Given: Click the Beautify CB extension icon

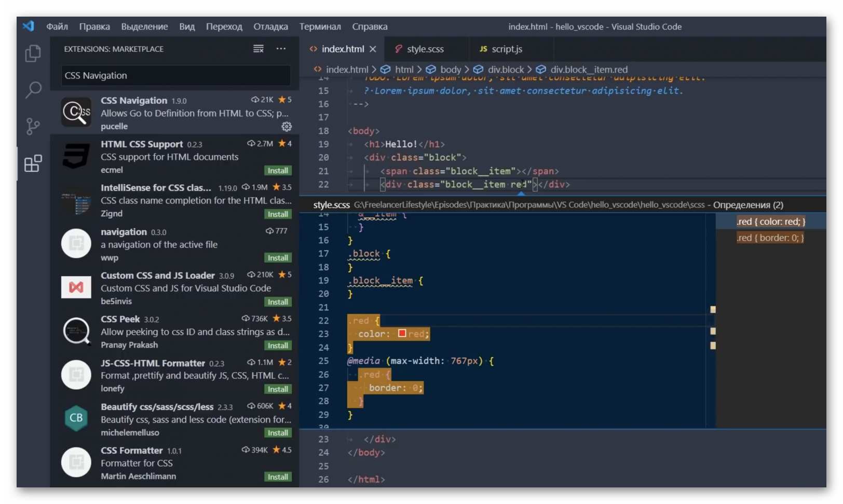Looking at the screenshot, I should coord(76,418).
